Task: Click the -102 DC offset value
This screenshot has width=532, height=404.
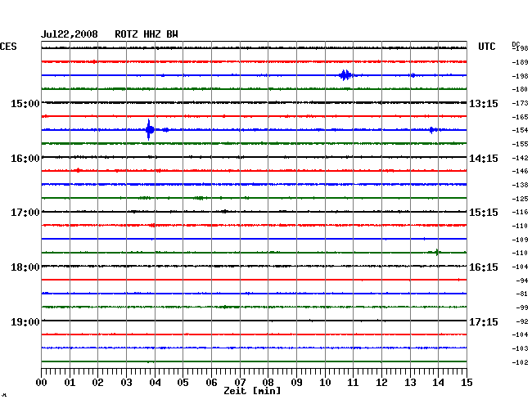Action: pyautogui.click(x=520, y=362)
